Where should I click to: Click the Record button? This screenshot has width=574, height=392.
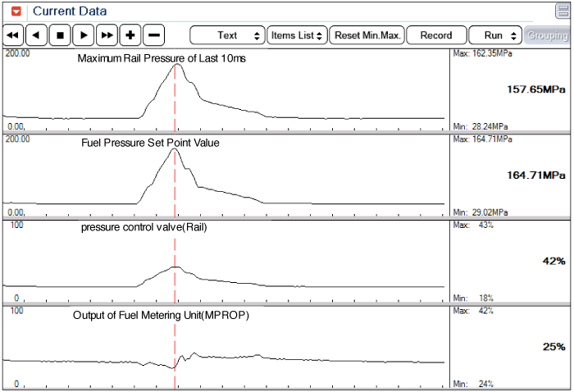436,35
